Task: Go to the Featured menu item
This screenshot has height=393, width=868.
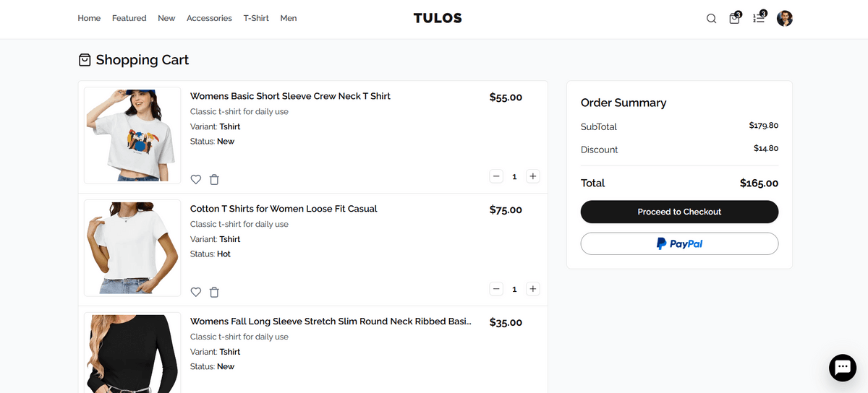Action: pyautogui.click(x=129, y=18)
